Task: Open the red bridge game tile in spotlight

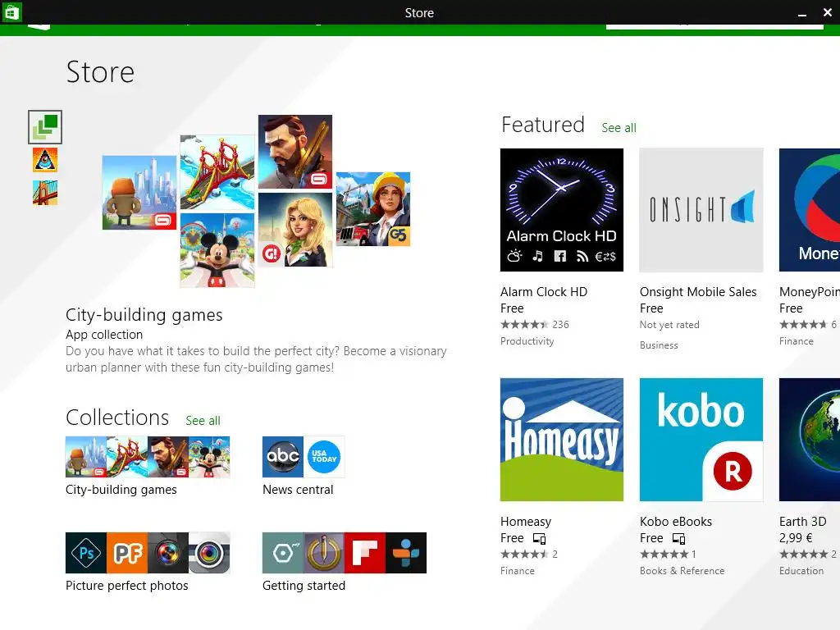Action: 217,171
